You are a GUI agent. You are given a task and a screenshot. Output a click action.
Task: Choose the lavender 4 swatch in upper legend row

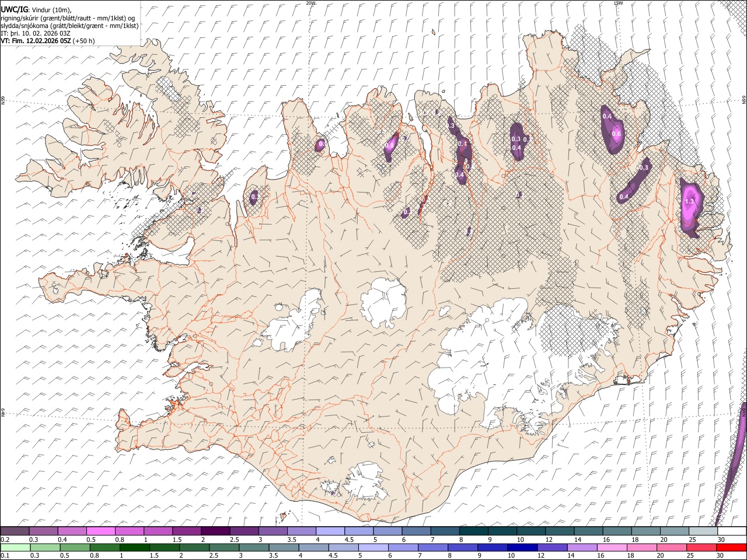(330, 531)
